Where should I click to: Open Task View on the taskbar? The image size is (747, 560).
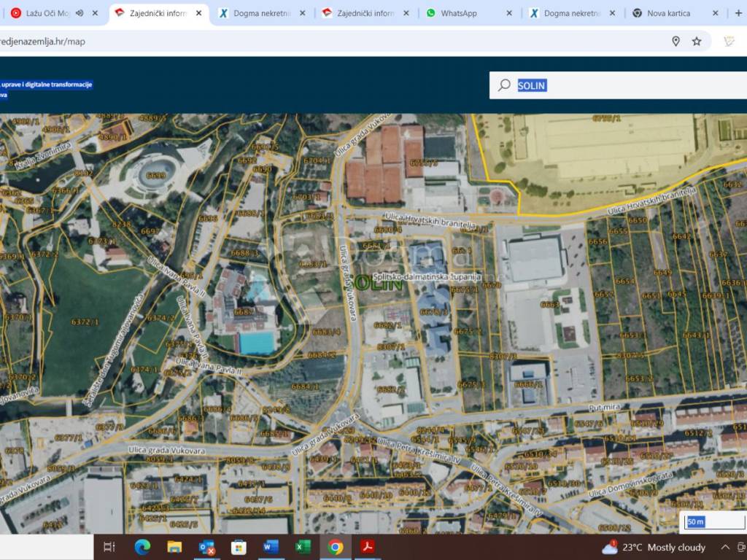pyautogui.click(x=109, y=547)
